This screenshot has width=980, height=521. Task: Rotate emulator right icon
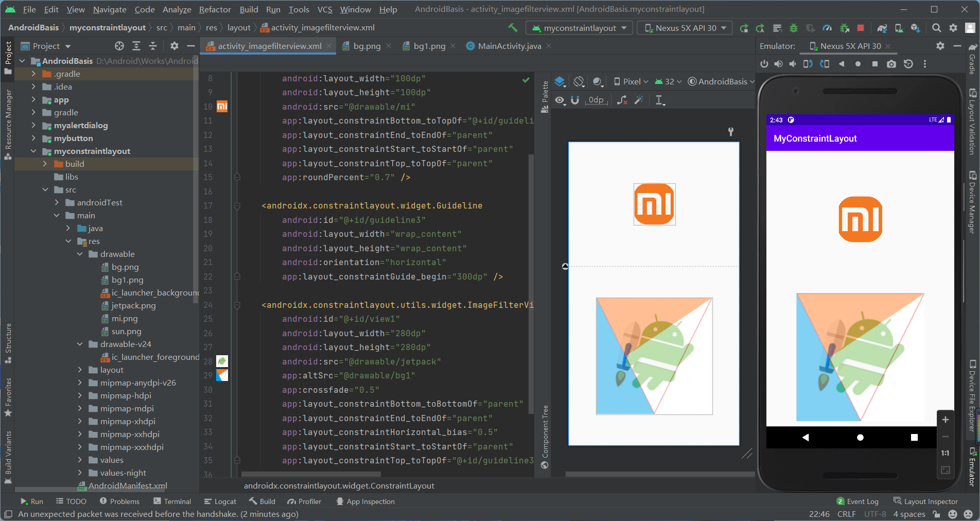825,64
